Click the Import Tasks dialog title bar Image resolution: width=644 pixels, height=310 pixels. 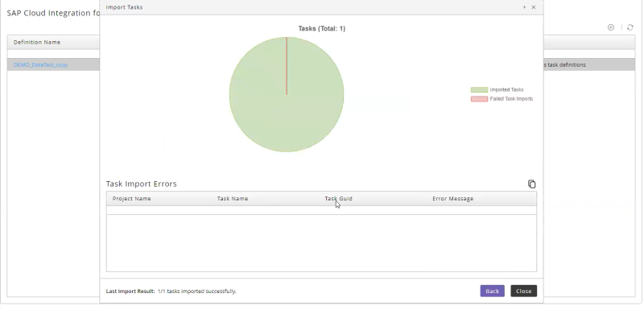coord(321,7)
